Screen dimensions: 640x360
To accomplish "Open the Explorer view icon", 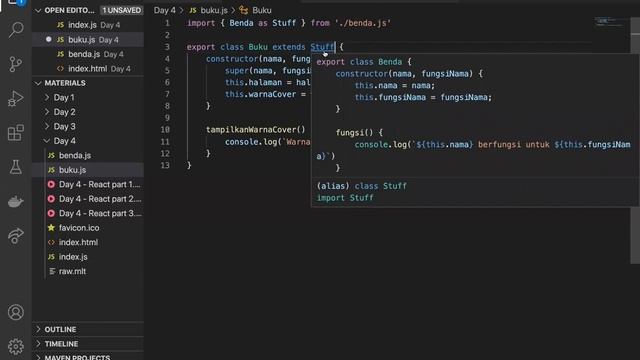I will tap(16, 2).
